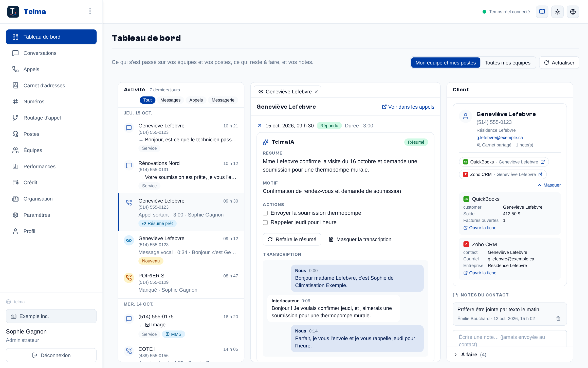Open Zoho CRM Ouvrir la fiche link

[480, 273]
